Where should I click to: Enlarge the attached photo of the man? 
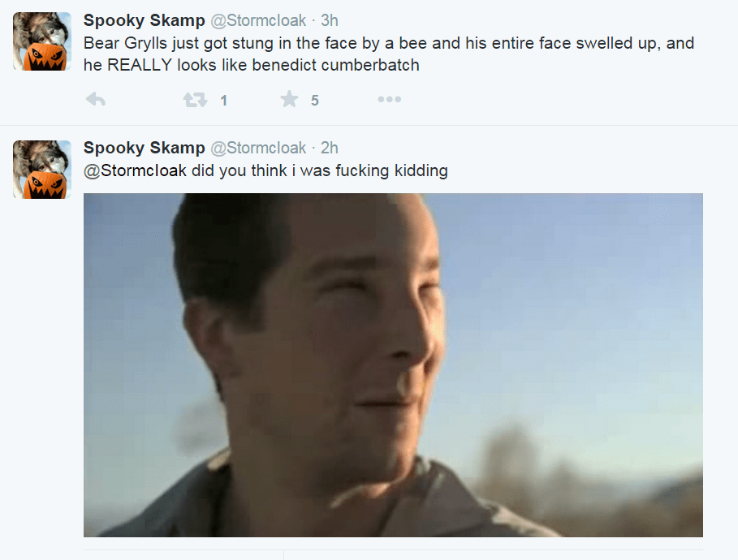pos(393,365)
